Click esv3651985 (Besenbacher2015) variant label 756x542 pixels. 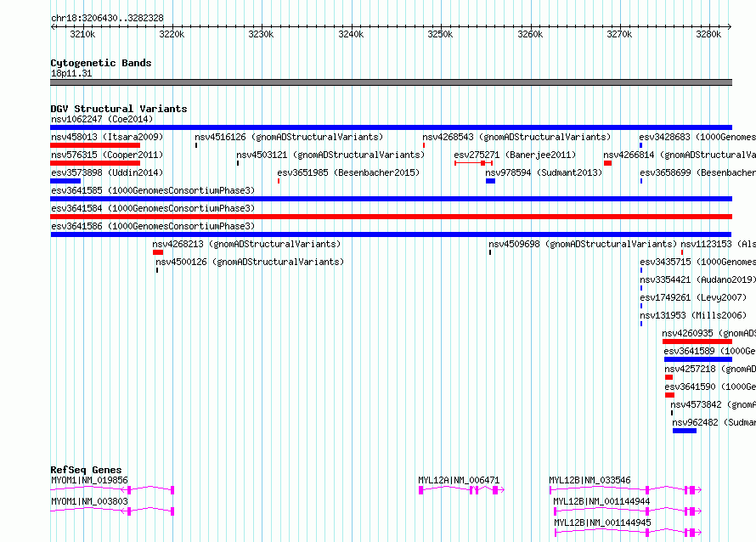point(348,172)
